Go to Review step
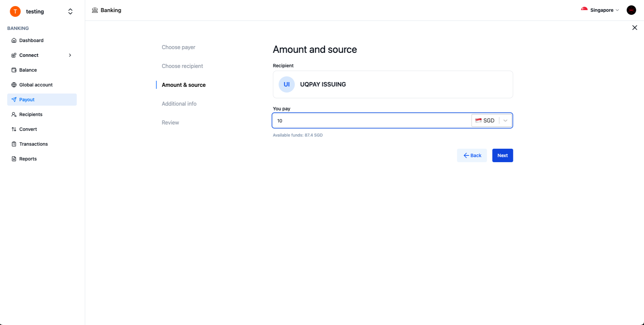The height and width of the screenshot is (325, 644). (170, 122)
